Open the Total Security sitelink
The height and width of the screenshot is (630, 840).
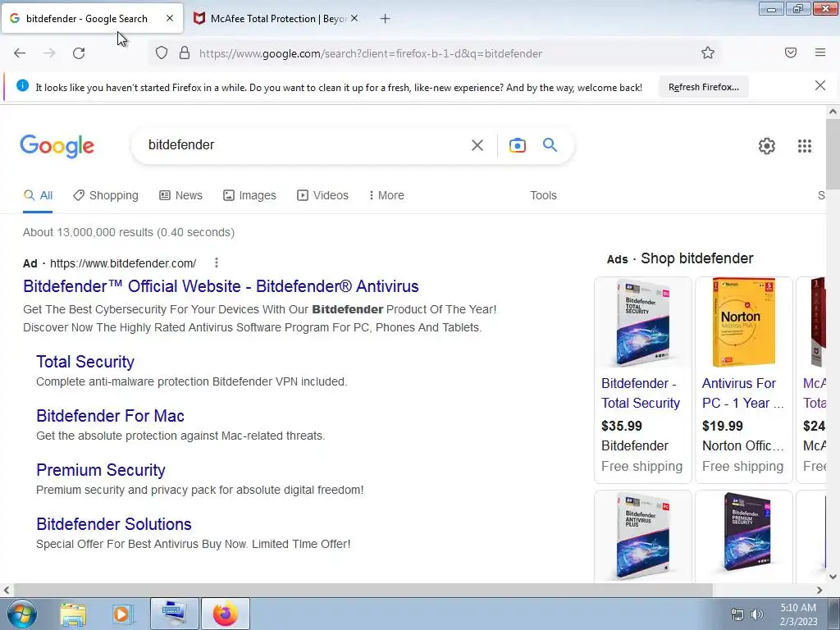tap(85, 362)
